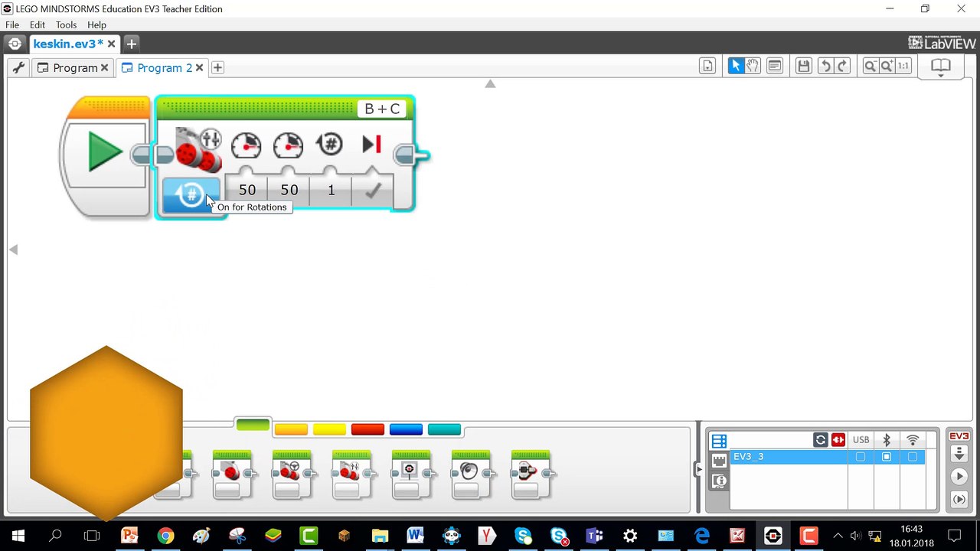Add a new program tab
Image resolution: width=980 pixels, height=551 pixels.
tap(217, 67)
